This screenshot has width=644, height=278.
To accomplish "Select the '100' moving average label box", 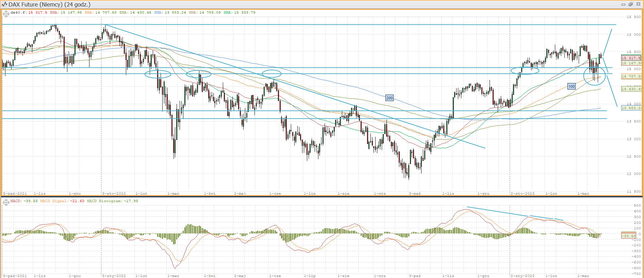I will (x=572, y=86).
